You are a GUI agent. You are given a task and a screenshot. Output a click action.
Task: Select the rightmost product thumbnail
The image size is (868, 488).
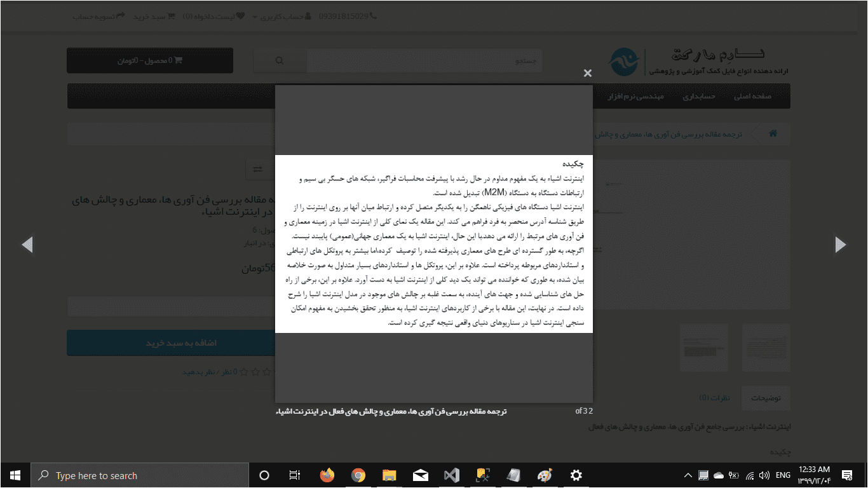click(x=766, y=348)
